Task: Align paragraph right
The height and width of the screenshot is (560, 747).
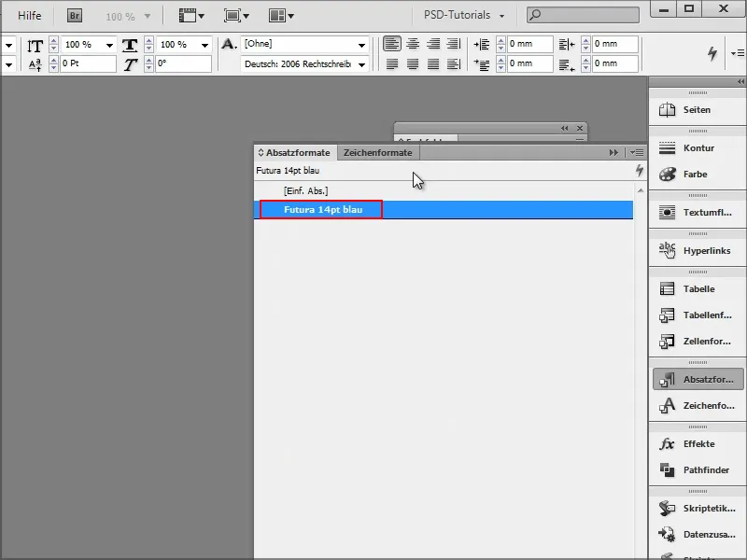Action: point(433,44)
